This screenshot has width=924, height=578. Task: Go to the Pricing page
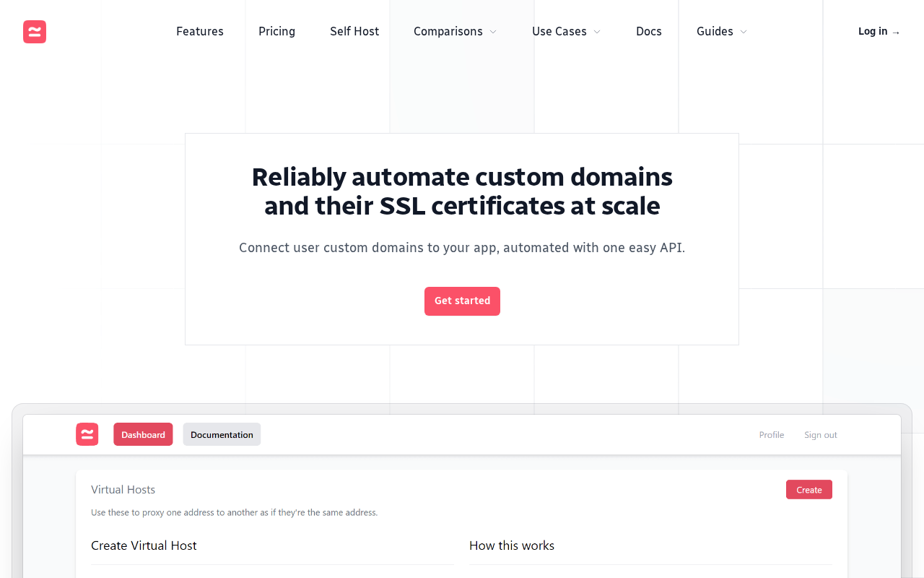pos(276,32)
